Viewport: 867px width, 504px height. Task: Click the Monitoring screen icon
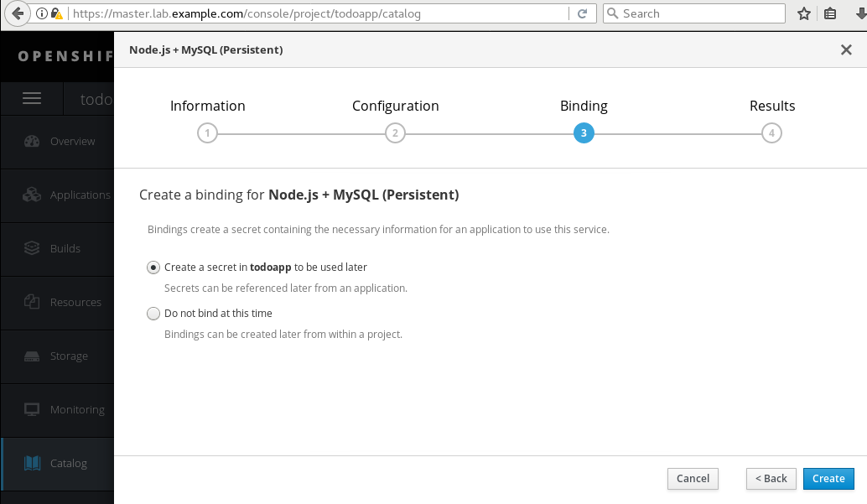(x=32, y=409)
